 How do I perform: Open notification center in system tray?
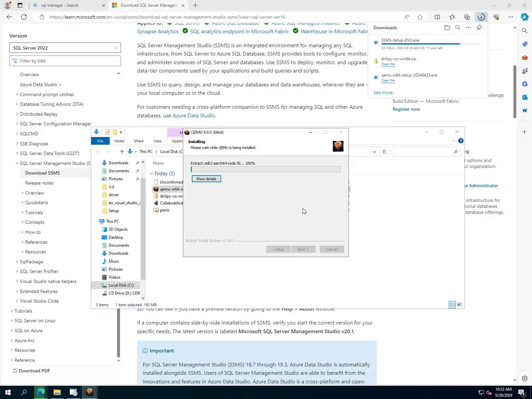click(521, 393)
